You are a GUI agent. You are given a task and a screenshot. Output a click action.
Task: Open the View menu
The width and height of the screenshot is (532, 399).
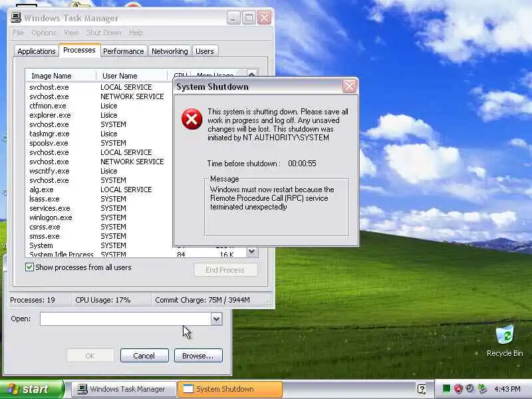[x=71, y=33]
